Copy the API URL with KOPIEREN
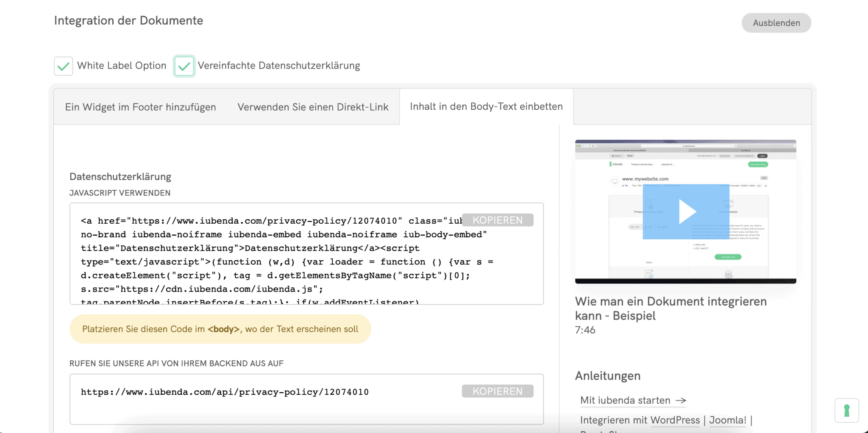The width and height of the screenshot is (868, 433). coord(498,391)
